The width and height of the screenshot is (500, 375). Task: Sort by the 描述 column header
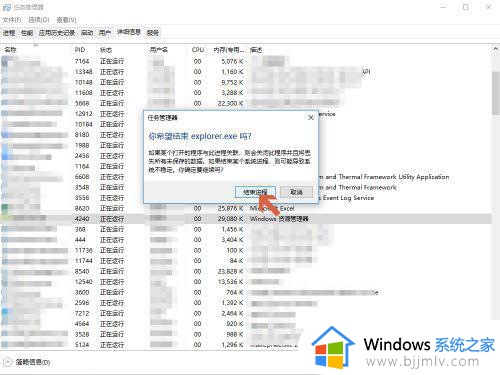[x=256, y=50]
